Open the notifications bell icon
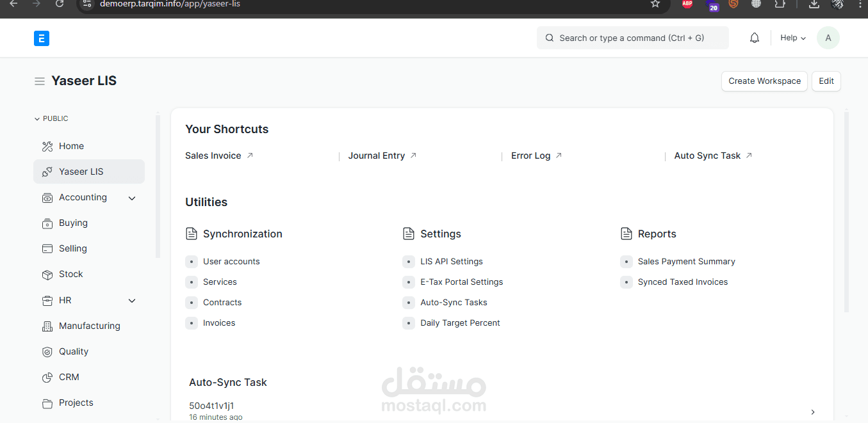This screenshot has width=868, height=423. (x=755, y=38)
